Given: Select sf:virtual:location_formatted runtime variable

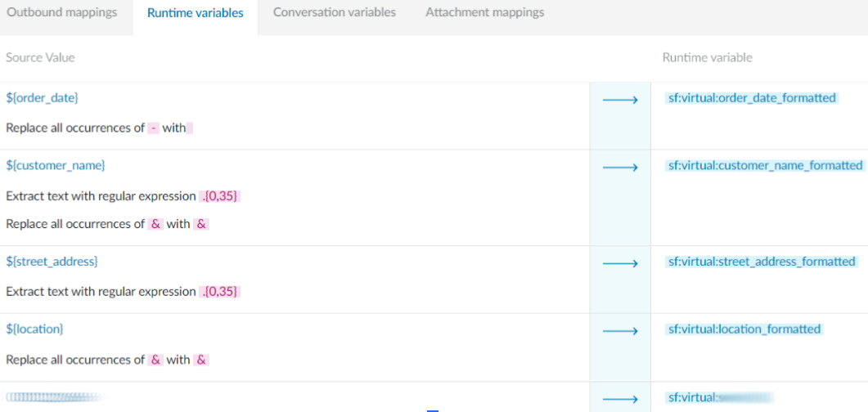Looking at the screenshot, I should point(744,329).
